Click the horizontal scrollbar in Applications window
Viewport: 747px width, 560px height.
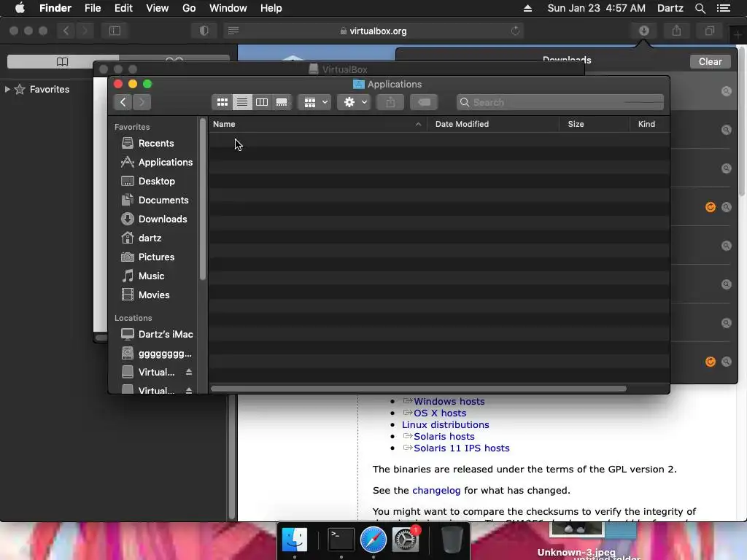pyautogui.click(x=418, y=389)
